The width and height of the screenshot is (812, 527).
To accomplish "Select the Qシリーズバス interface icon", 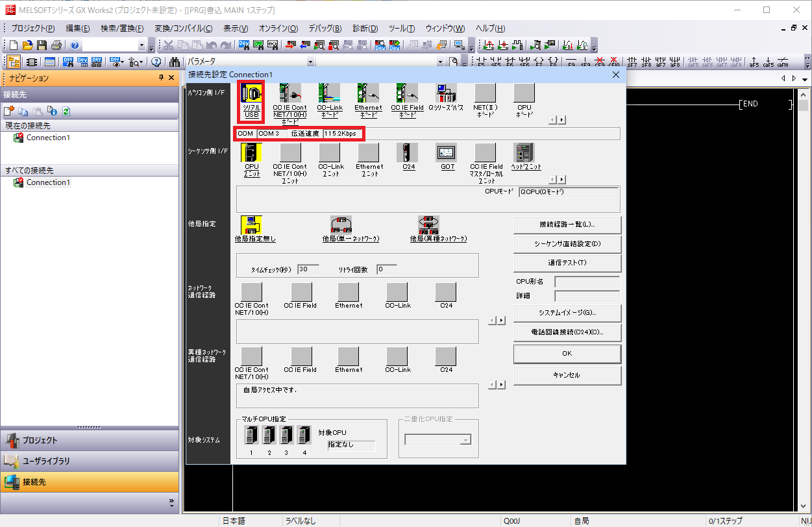I will pyautogui.click(x=446, y=93).
